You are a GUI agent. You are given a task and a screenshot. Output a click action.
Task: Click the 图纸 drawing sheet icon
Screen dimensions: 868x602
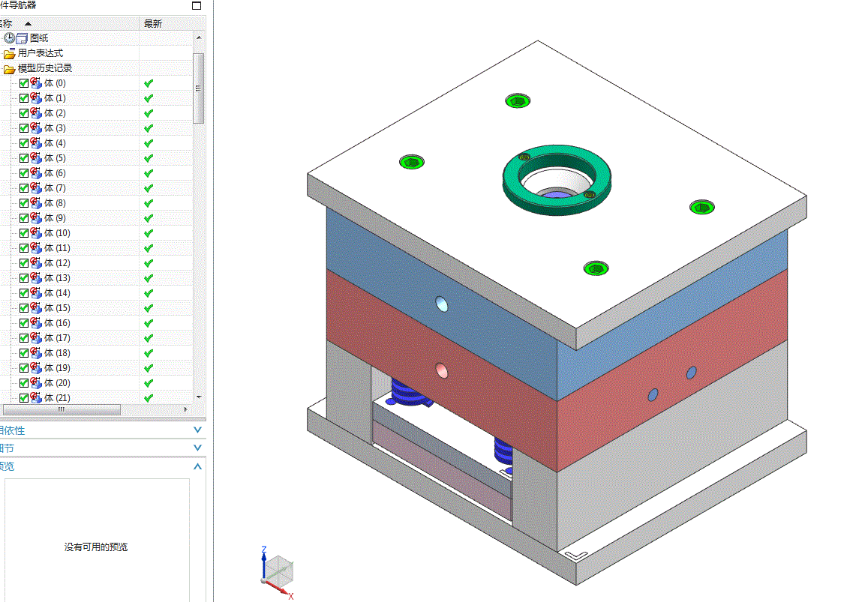(x=22, y=38)
